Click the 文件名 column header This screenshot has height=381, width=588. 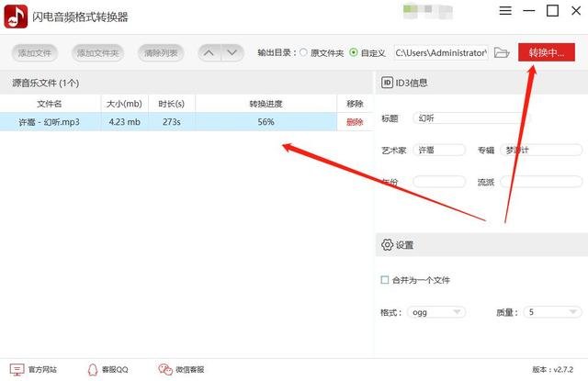[50, 104]
